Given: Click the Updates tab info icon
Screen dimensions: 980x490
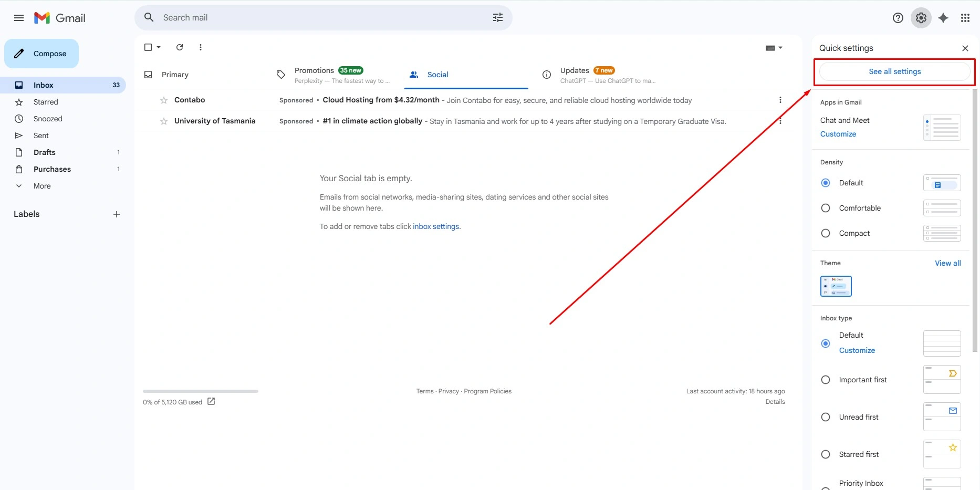Looking at the screenshot, I should click(547, 75).
